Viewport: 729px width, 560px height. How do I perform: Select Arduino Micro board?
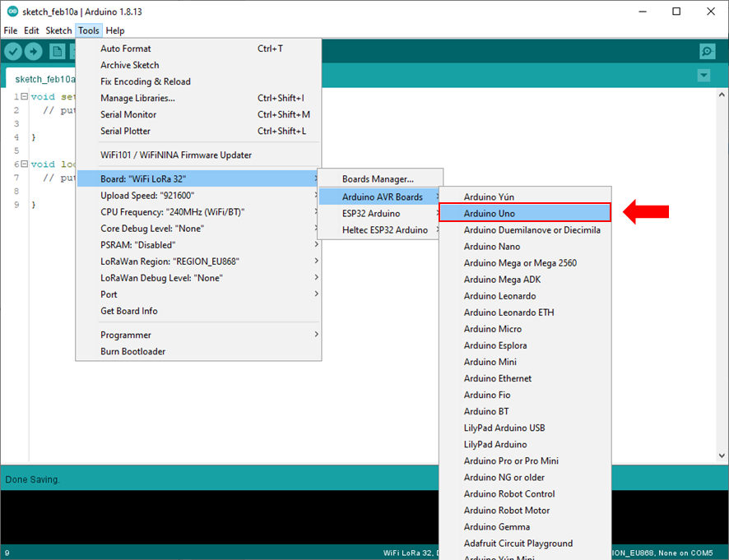tap(525, 329)
